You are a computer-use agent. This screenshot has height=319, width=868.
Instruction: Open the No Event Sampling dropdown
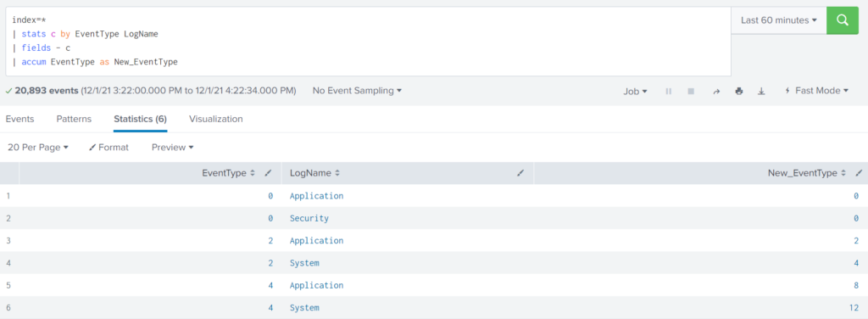point(357,90)
